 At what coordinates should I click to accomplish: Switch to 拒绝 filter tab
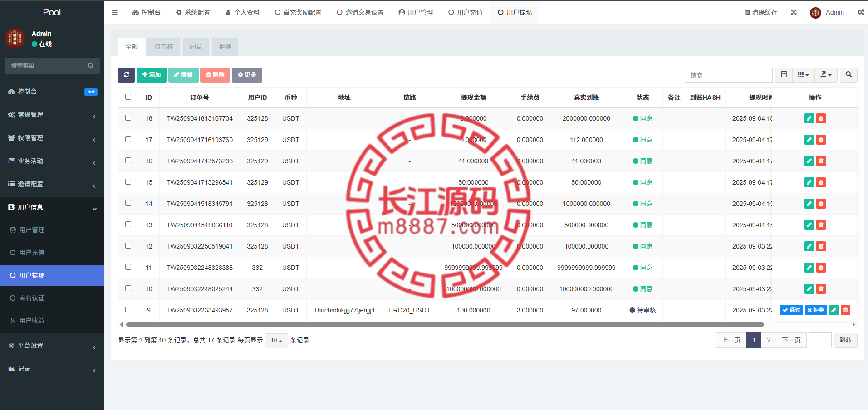tap(225, 47)
